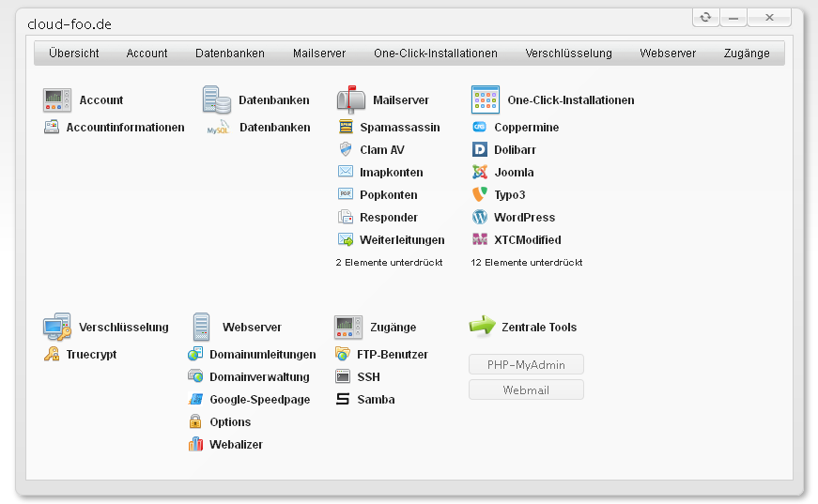The width and height of the screenshot is (818, 504).
Task: Click the Dolibarr D icon
Action: point(479,149)
